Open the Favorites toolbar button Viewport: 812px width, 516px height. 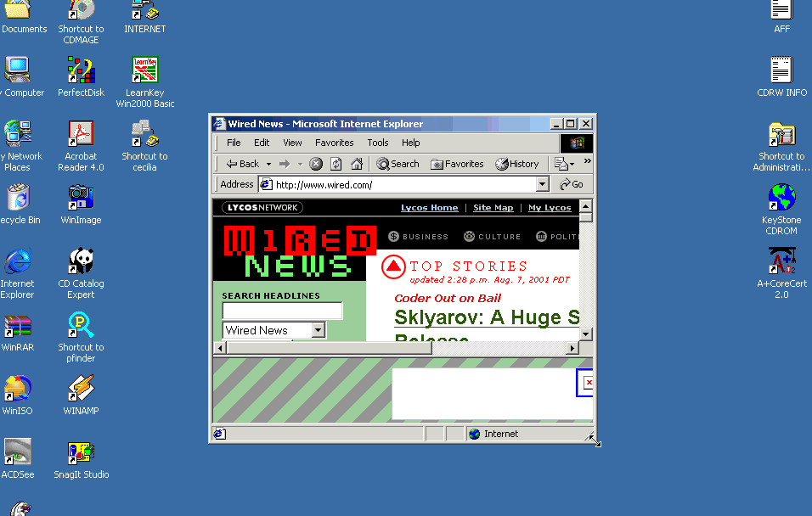tap(457, 164)
